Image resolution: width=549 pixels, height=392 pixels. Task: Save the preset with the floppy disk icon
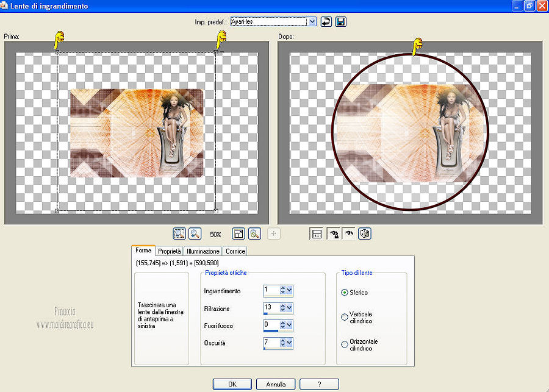[x=340, y=21]
